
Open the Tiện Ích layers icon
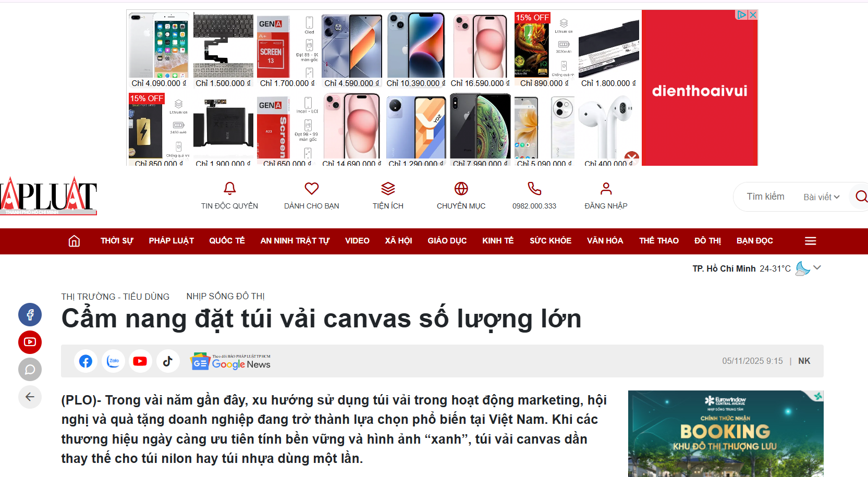pos(388,188)
